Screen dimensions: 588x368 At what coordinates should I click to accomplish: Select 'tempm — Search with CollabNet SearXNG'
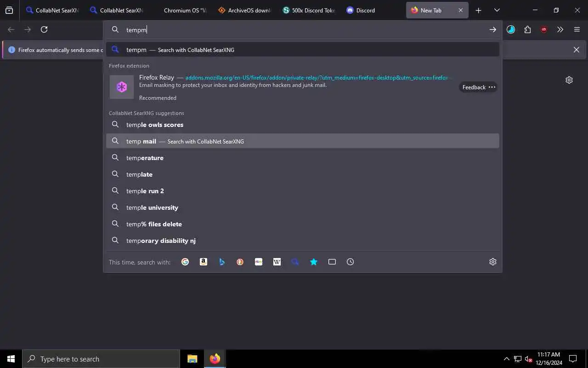303,49
